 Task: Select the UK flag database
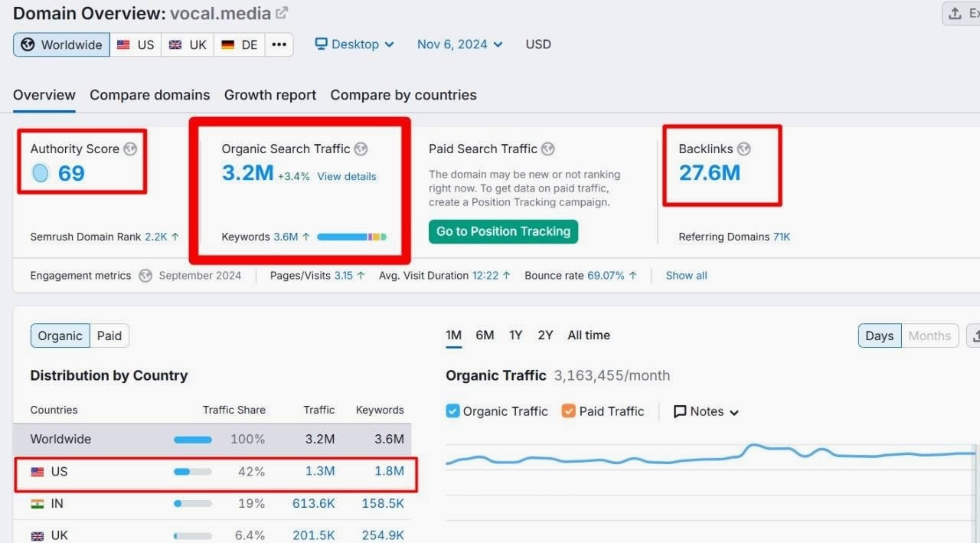click(x=188, y=44)
